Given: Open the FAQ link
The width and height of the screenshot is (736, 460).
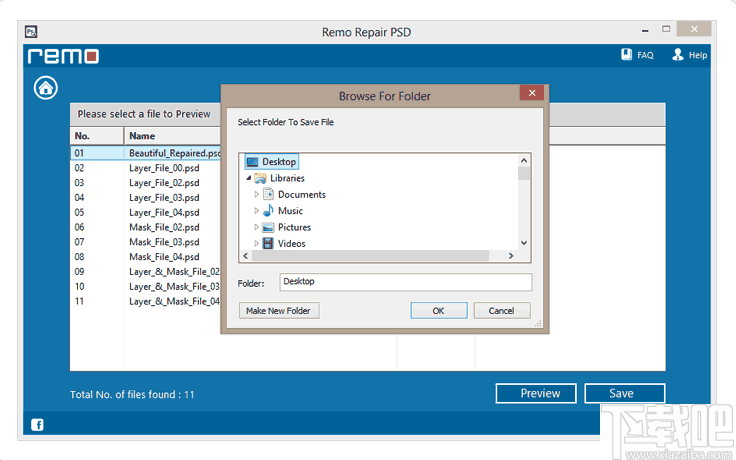Looking at the screenshot, I should click(x=645, y=55).
